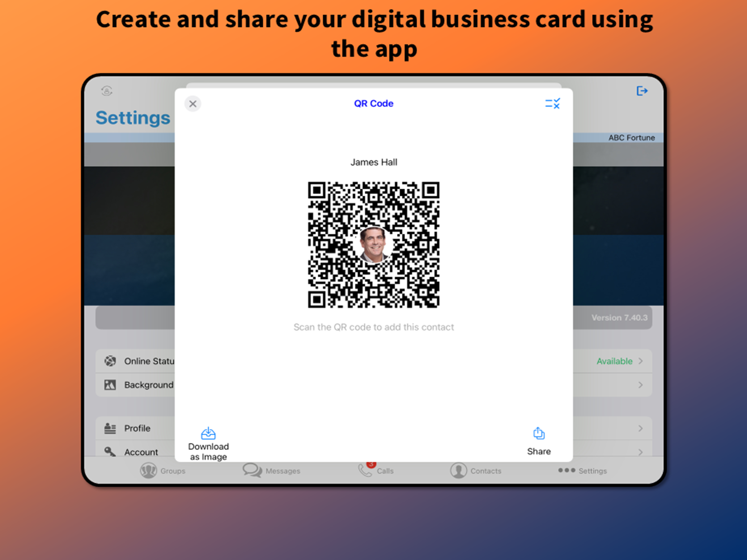Click the logout icon in Settings header
Viewport: 747px width, 560px height.
pyautogui.click(x=642, y=91)
